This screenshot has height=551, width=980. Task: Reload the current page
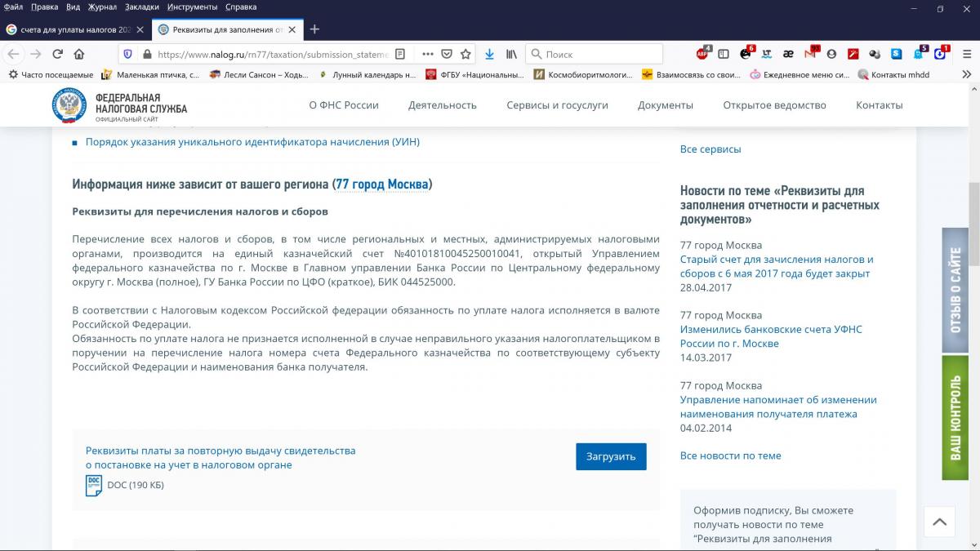point(57,54)
